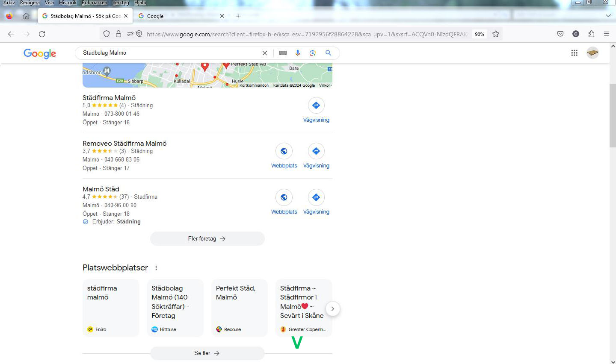Open the Malmö Städ listing title
This screenshot has height=364, width=616.
coord(101,189)
